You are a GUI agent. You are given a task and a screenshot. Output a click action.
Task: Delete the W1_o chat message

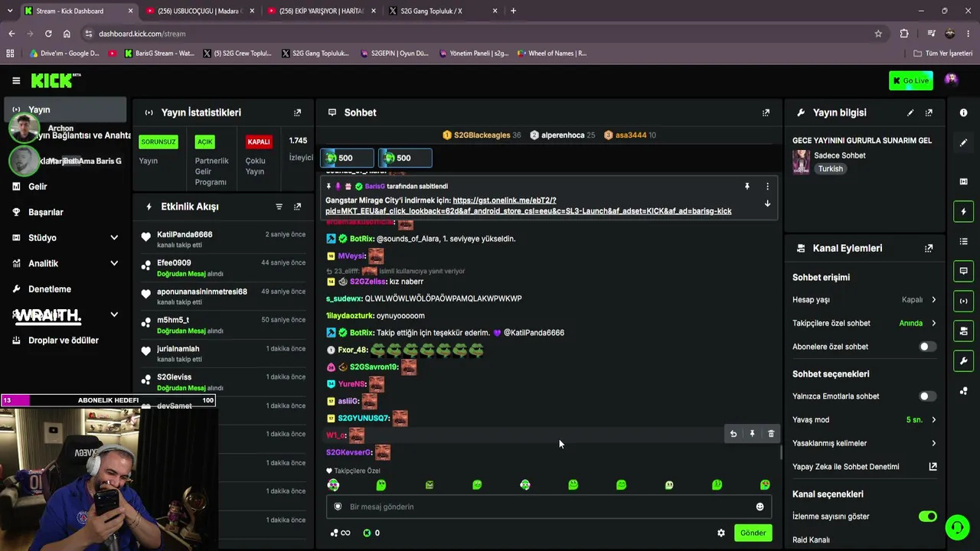771,434
